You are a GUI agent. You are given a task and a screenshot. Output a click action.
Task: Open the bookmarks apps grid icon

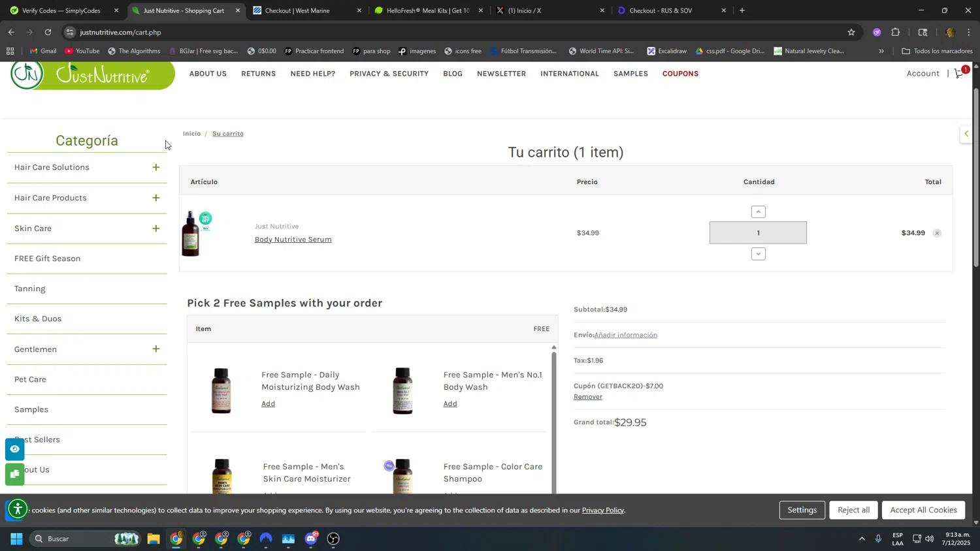10,51
